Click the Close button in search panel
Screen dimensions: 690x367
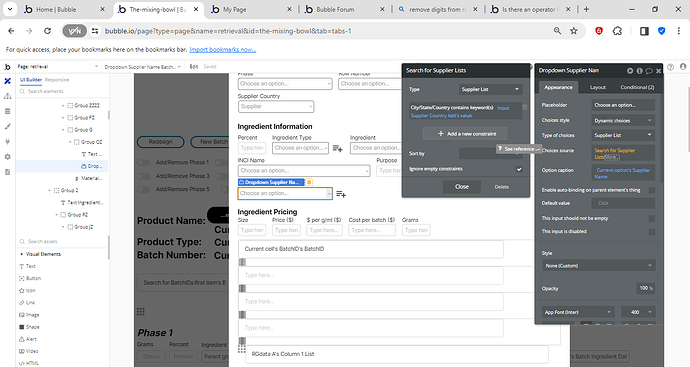click(462, 187)
